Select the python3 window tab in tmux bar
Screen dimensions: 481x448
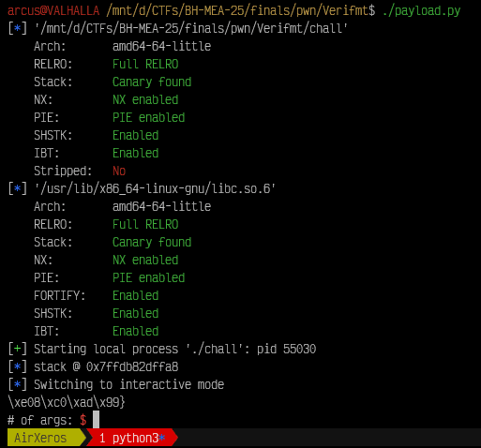tap(132, 438)
